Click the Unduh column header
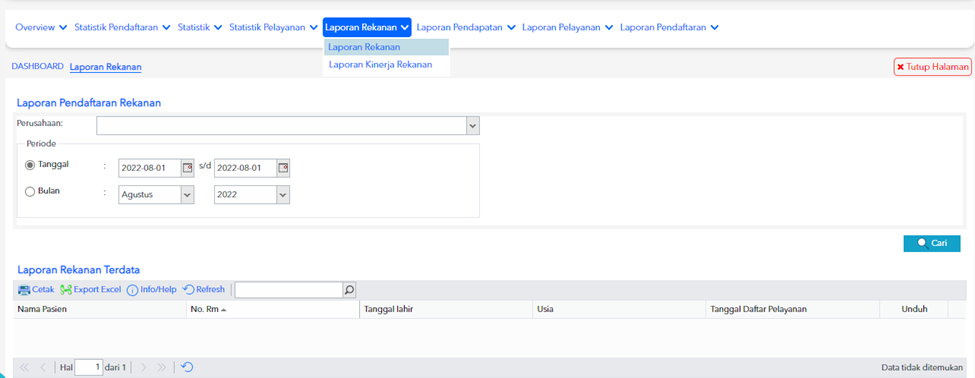 tap(914, 309)
